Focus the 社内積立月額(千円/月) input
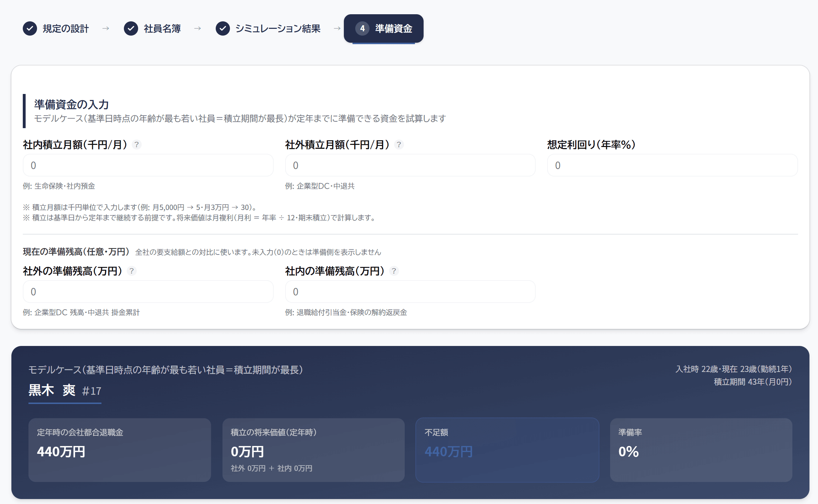Viewport: 818px width, 504px height. (x=148, y=165)
